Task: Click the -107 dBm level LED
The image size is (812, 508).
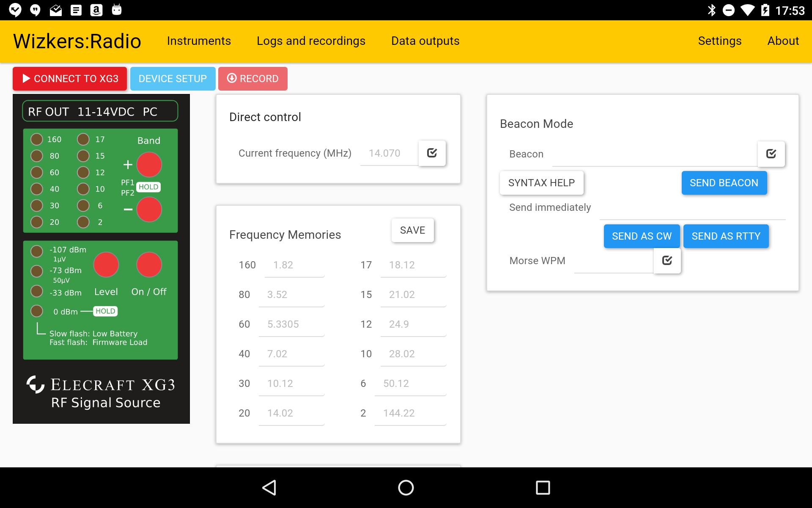Action: pyautogui.click(x=37, y=251)
